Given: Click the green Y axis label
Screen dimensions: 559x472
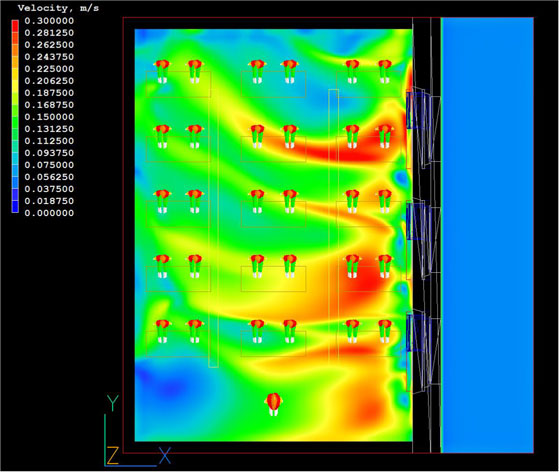Looking at the screenshot, I should click(x=113, y=403).
